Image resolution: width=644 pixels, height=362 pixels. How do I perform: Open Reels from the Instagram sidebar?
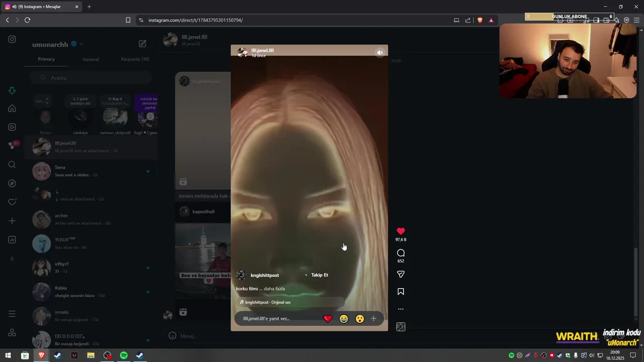coord(12,127)
